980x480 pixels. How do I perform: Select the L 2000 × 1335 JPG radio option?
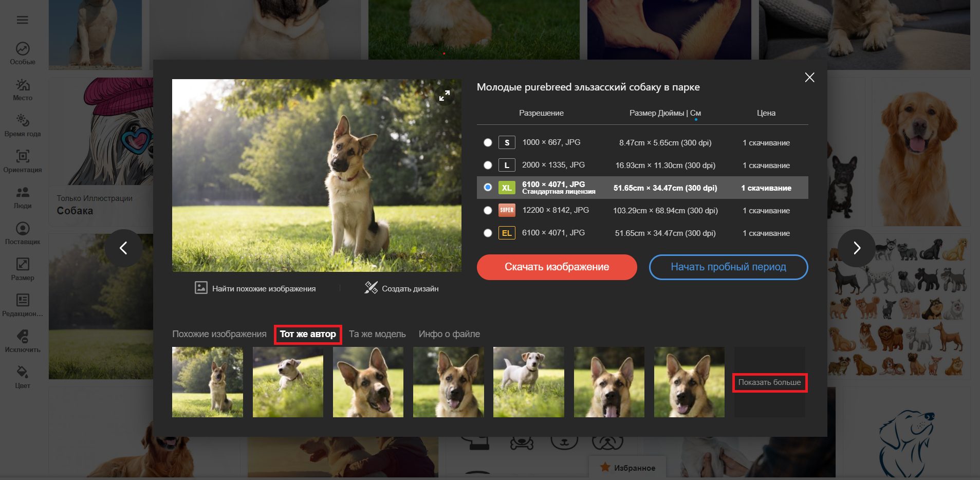[x=488, y=165]
